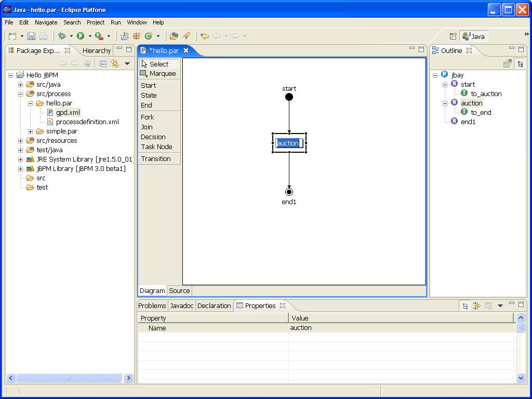Open the Properties view menu arrow
The width and height of the screenshot is (532, 399).
coord(500,305)
